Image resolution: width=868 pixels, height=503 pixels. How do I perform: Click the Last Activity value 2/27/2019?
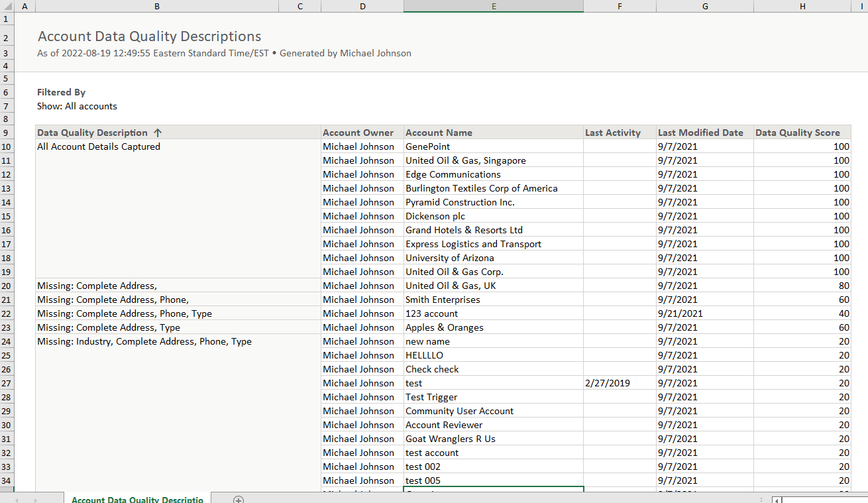(606, 382)
